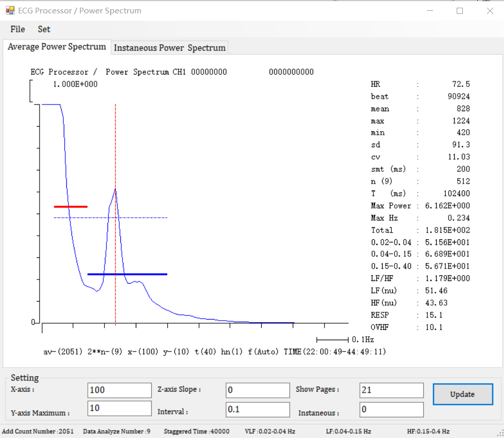Click the 0.1Hz scale bar below graph
The image size is (504, 438).
[x=332, y=340]
